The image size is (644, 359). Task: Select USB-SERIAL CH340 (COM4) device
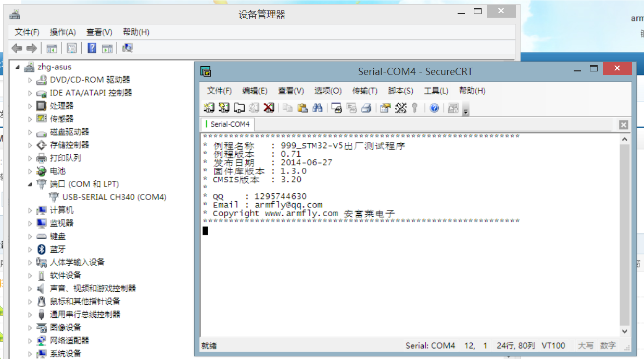click(108, 197)
